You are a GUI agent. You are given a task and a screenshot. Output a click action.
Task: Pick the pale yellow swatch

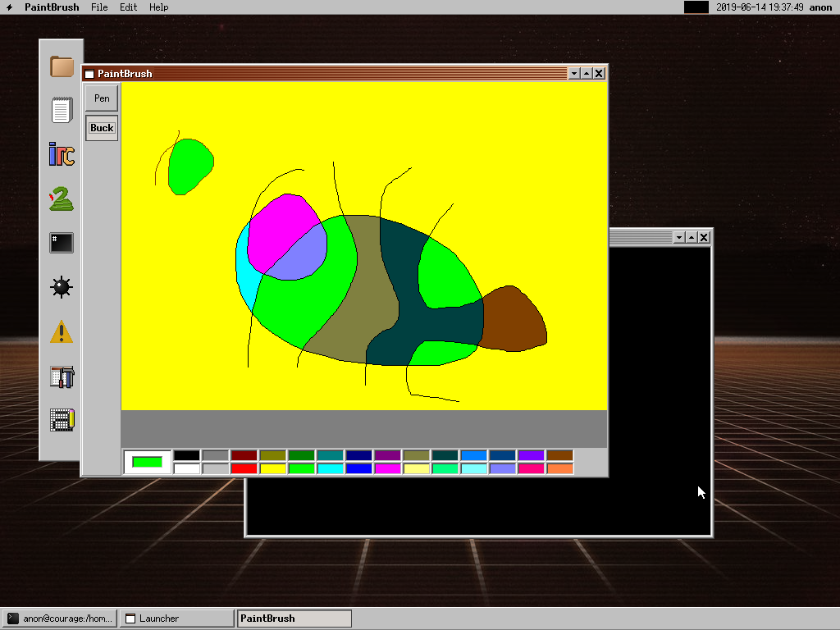coord(417,468)
